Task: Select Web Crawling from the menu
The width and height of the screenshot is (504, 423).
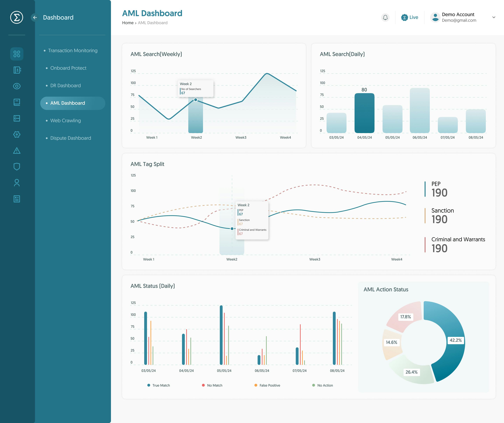Action: click(x=65, y=120)
